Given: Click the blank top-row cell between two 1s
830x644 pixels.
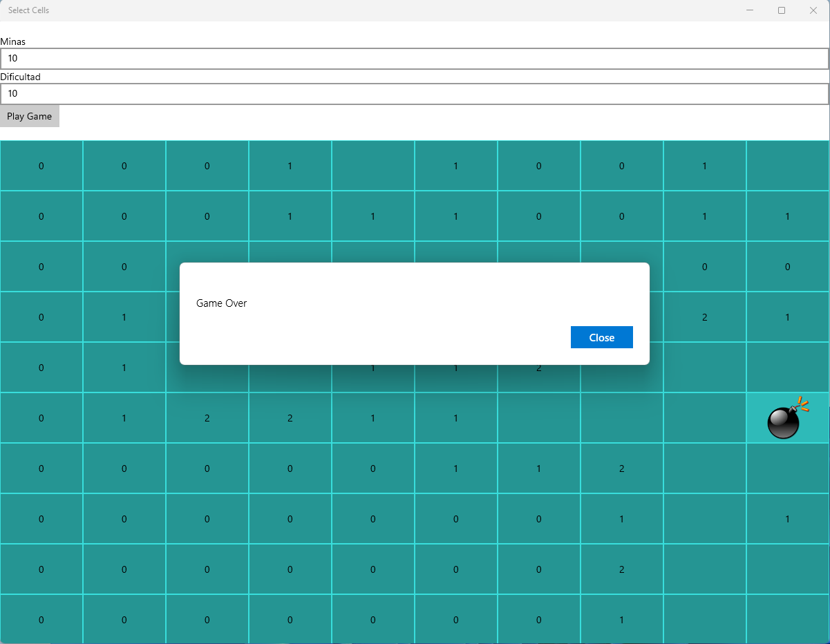Looking at the screenshot, I should pos(373,166).
